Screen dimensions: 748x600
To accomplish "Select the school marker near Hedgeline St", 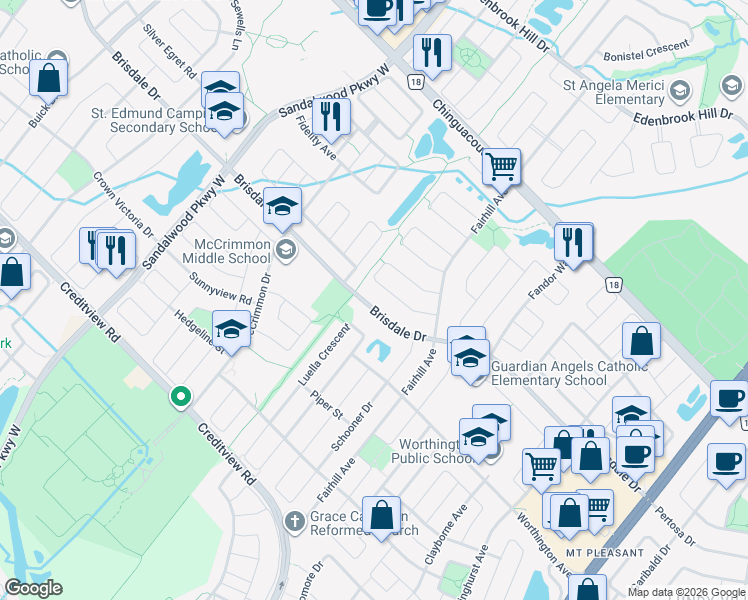I will 231,330.
